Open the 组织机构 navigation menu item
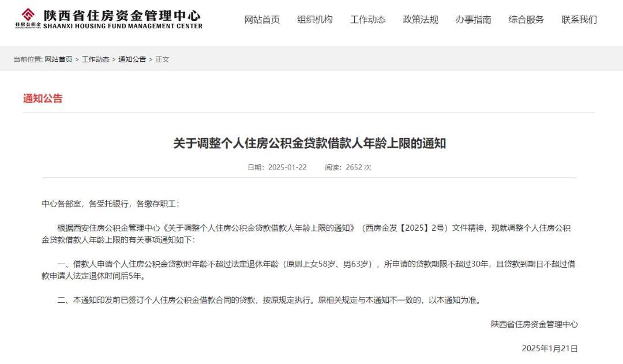The height and width of the screenshot is (364, 623). coord(314,19)
